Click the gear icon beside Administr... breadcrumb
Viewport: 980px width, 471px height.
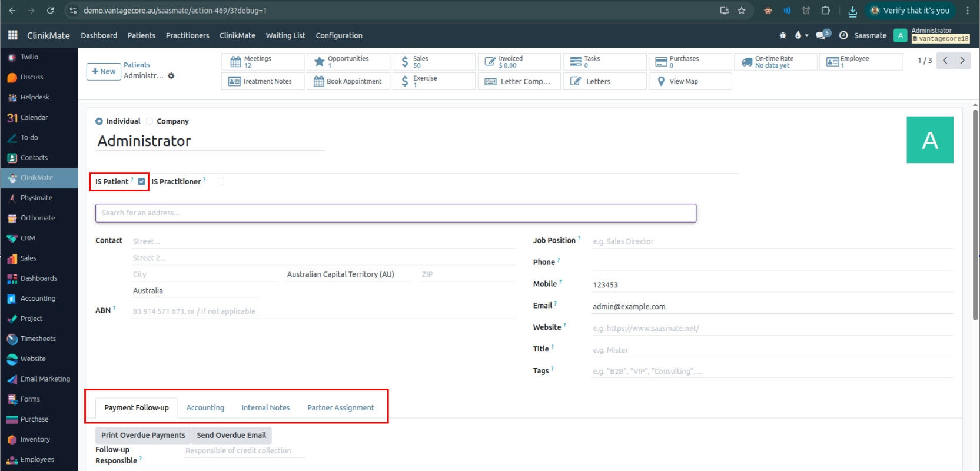pyautogui.click(x=171, y=76)
